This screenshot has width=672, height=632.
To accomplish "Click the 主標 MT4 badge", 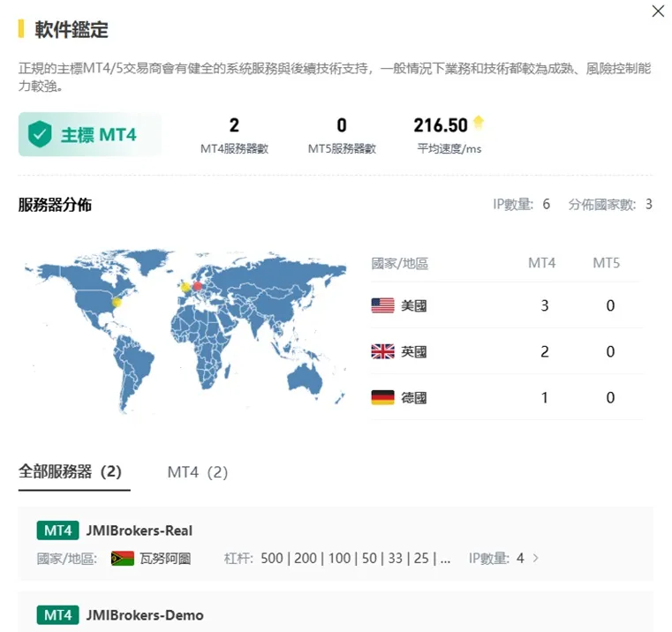I will tap(90, 134).
